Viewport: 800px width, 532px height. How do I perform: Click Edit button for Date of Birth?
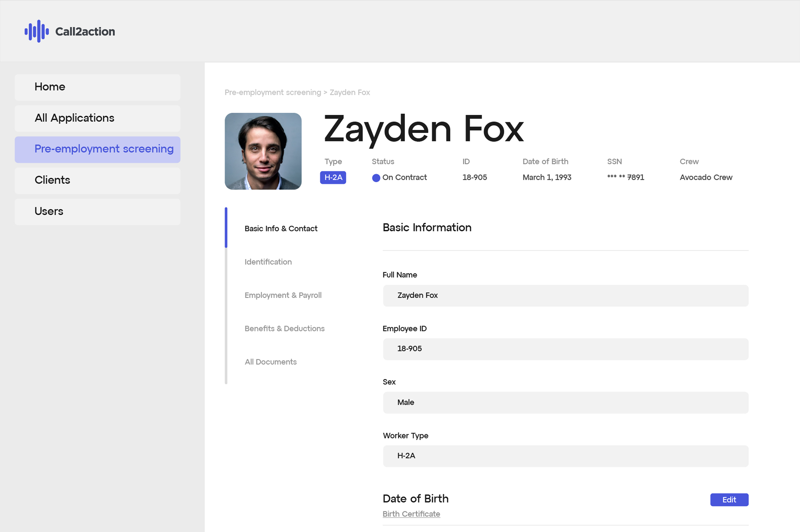coord(729,499)
